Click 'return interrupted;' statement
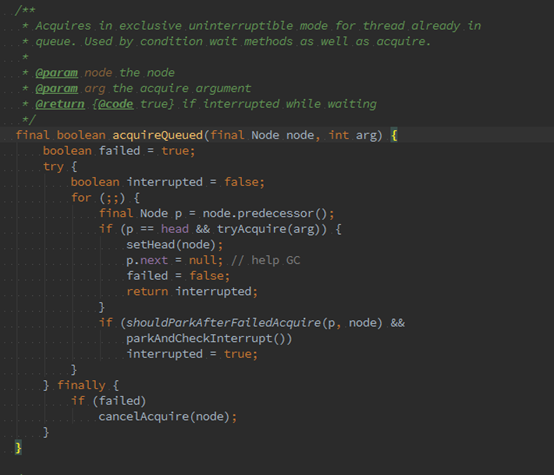 [192, 292]
